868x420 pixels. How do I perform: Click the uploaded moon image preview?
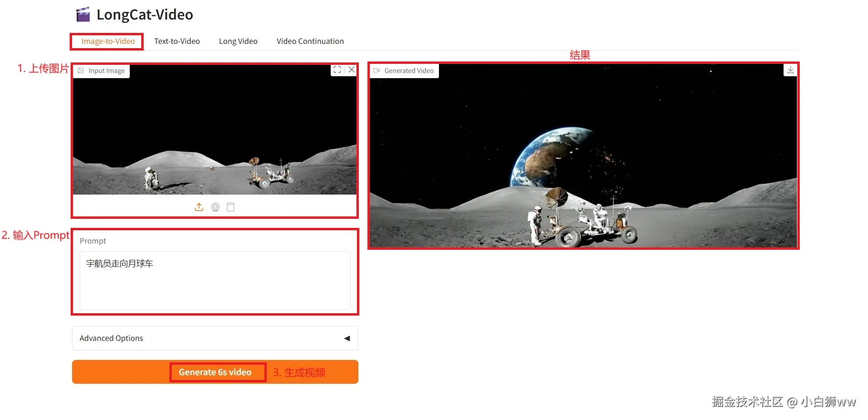click(215, 130)
